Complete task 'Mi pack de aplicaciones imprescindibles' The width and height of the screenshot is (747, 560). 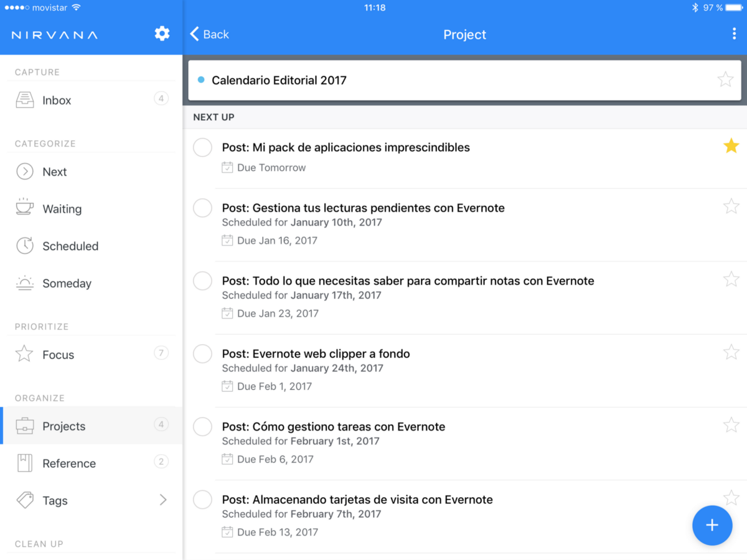202,147
